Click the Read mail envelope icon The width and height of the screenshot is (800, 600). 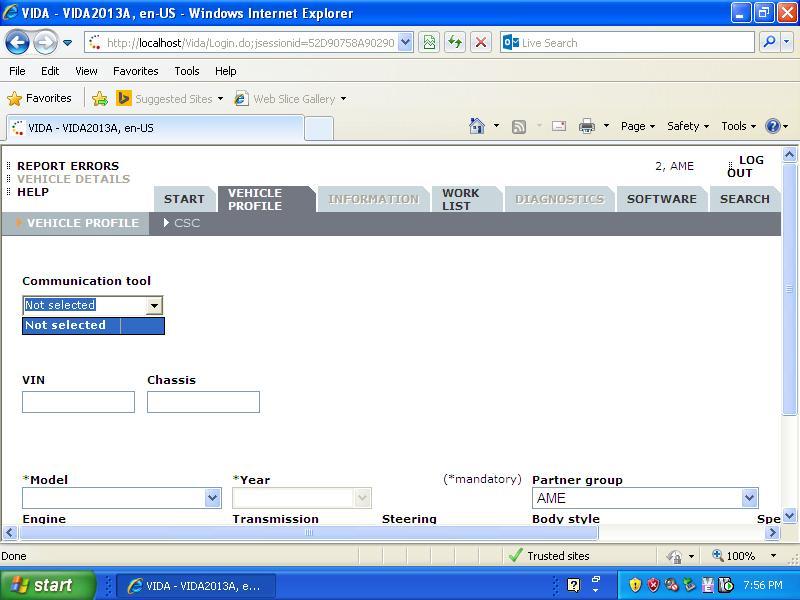559,126
